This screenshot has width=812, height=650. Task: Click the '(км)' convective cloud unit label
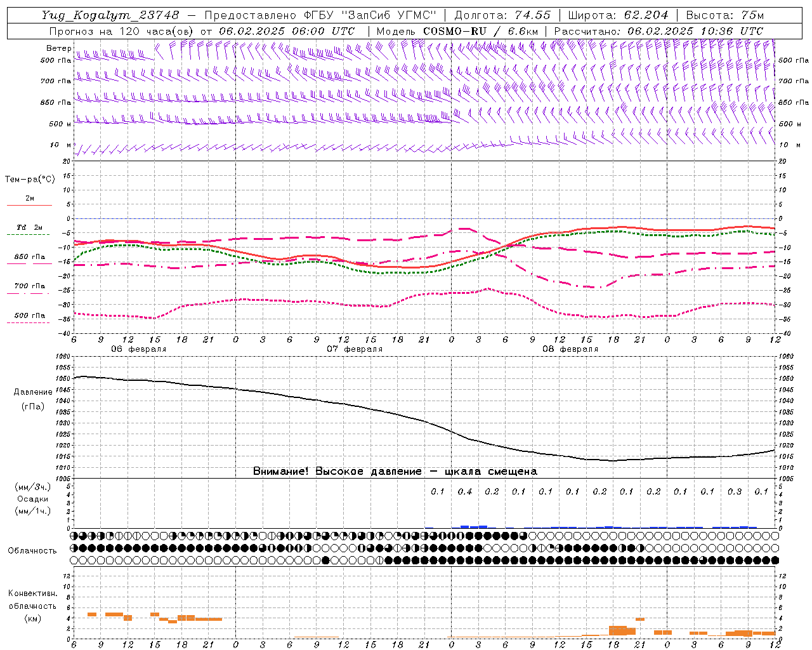[32, 618]
